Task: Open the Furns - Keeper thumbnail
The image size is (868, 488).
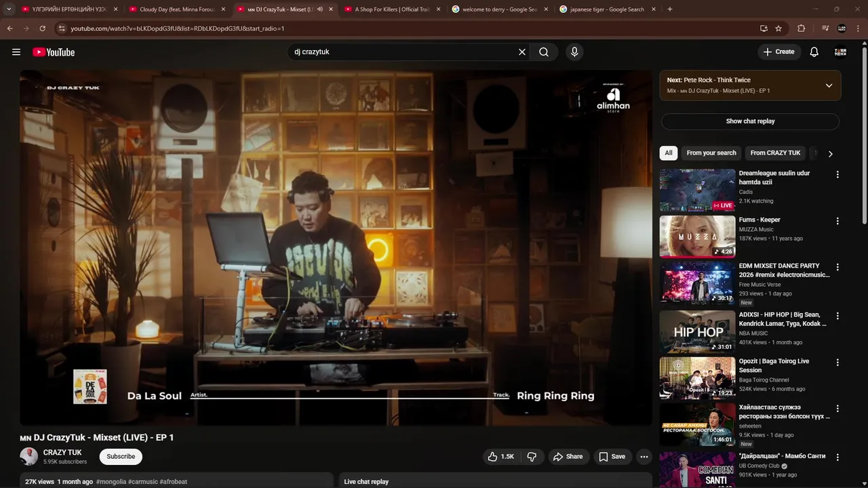Action: coord(697,237)
